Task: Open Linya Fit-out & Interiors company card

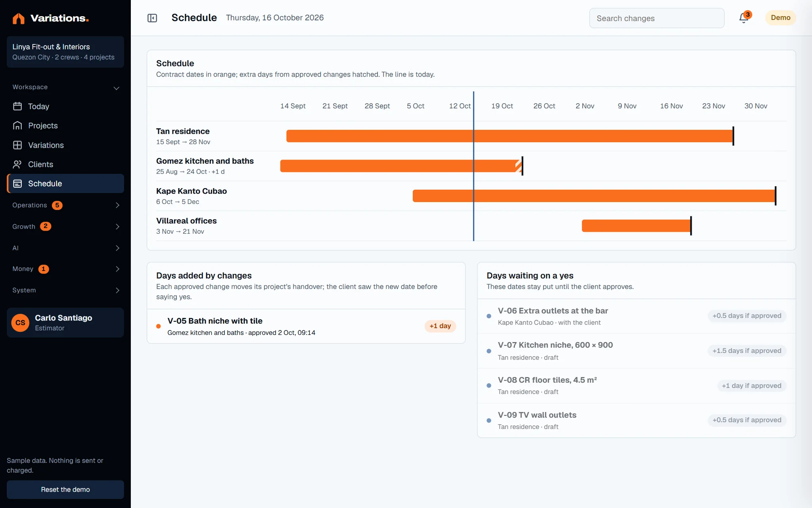Action: [x=65, y=52]
